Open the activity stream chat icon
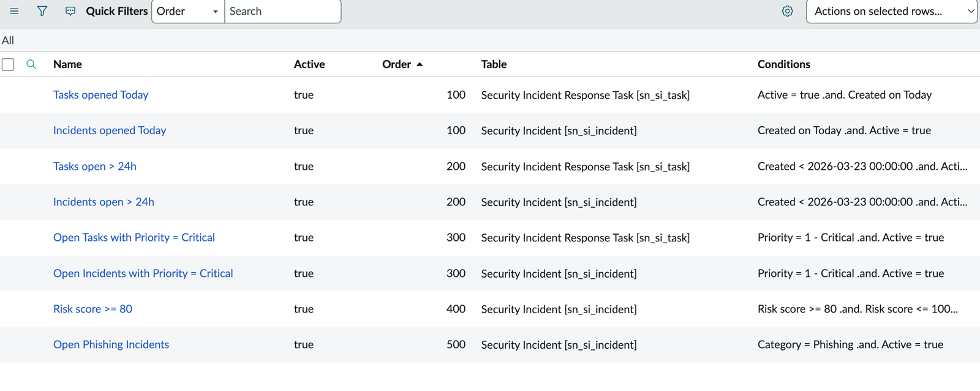 (70, 11)
